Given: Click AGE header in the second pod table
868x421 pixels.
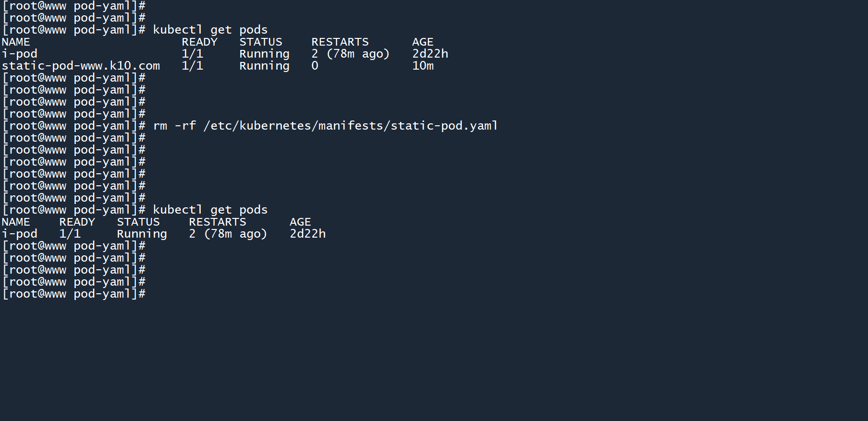Looking at the screenshot, I should coord(300,222).
